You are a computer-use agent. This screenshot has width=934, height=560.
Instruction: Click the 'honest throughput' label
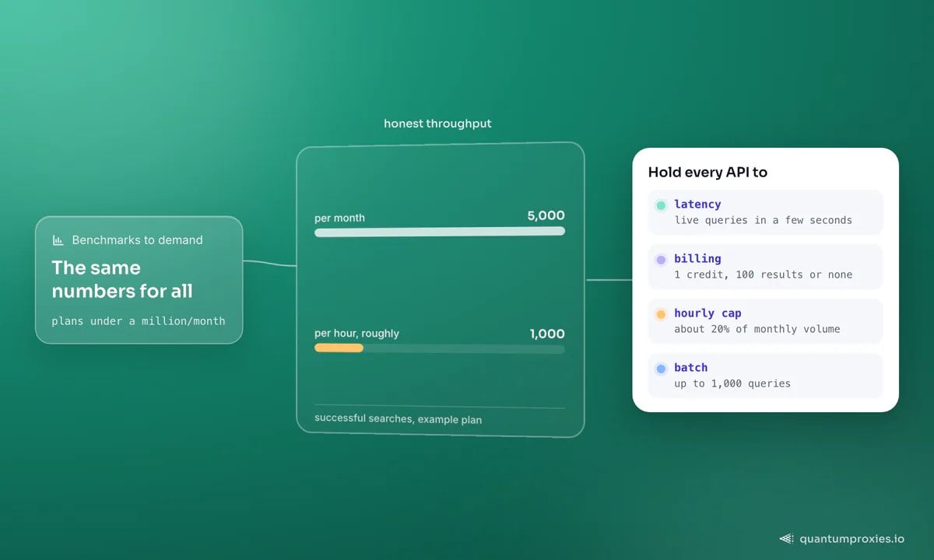pyautogui.click(x=437, y=124)
